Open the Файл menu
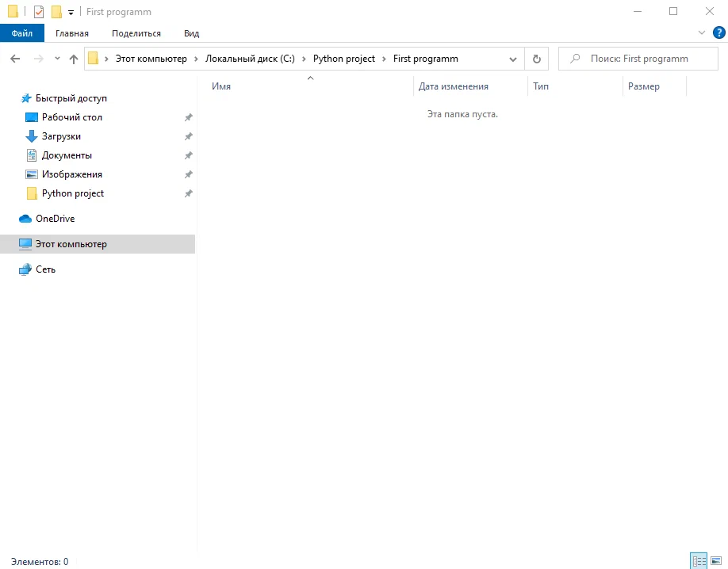 pyautogui.click(x=22, y=33)
